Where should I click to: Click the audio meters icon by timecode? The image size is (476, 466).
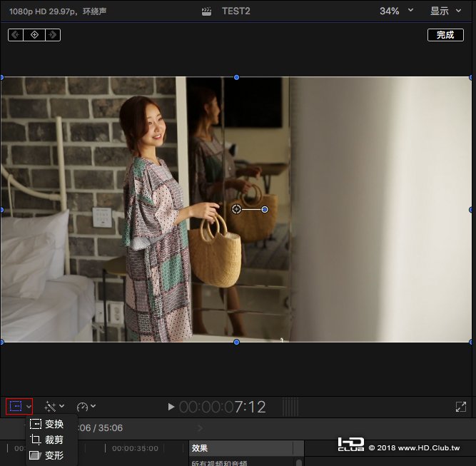[x=290, y=407]
